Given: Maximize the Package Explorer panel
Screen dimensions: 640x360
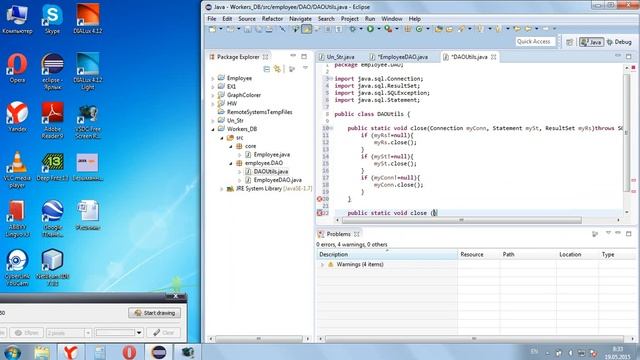Looking at the screenshot, I should pos(304,56).
